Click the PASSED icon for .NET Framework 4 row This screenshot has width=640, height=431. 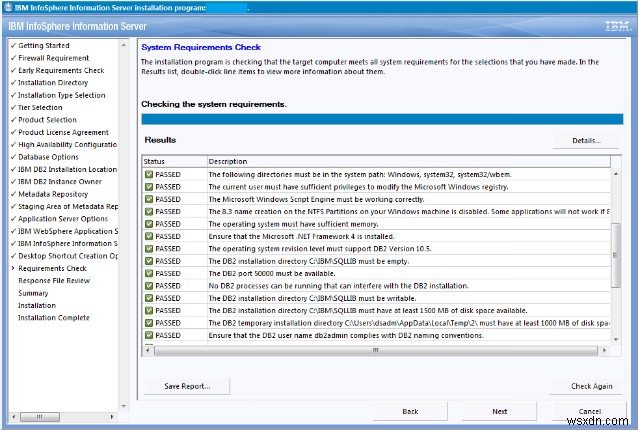point(148,236)
